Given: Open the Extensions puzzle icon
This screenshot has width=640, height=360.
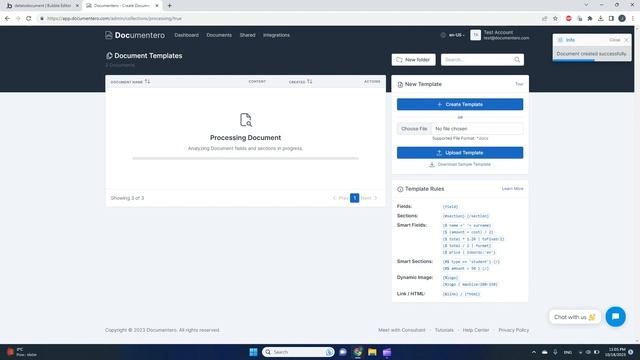Looking at the screenshot, I should pos(590,18).
